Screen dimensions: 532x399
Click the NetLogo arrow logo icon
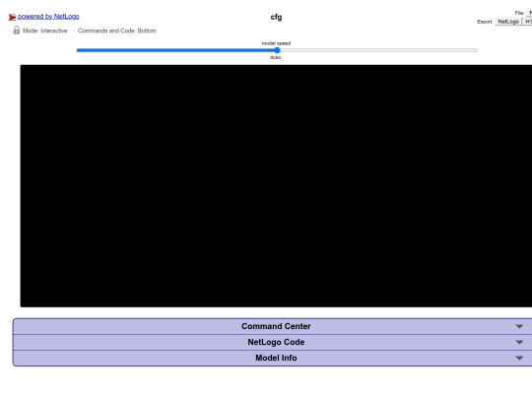(x=12, y=17)
